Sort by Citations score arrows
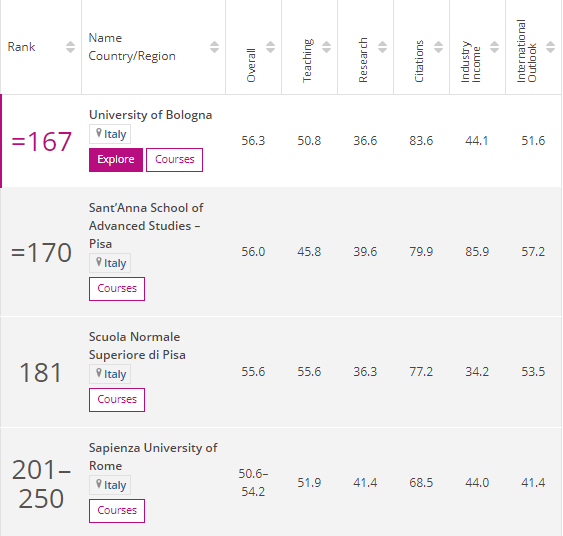Screen dimensions: 563x536 438,47
